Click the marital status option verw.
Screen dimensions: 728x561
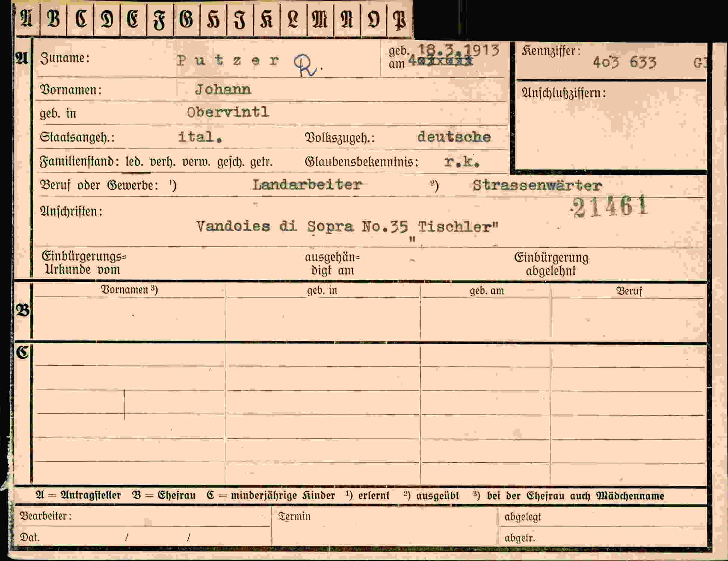(196, 162)
